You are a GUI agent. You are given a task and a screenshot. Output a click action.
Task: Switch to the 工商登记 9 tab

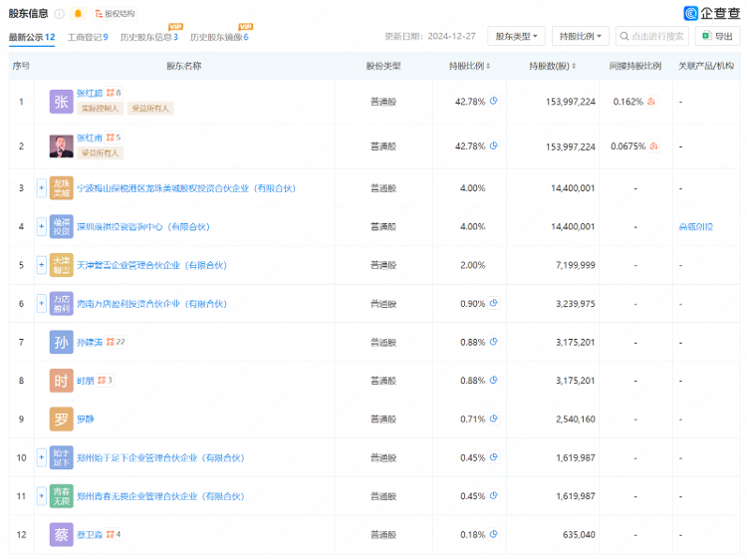tap(88, 37)
